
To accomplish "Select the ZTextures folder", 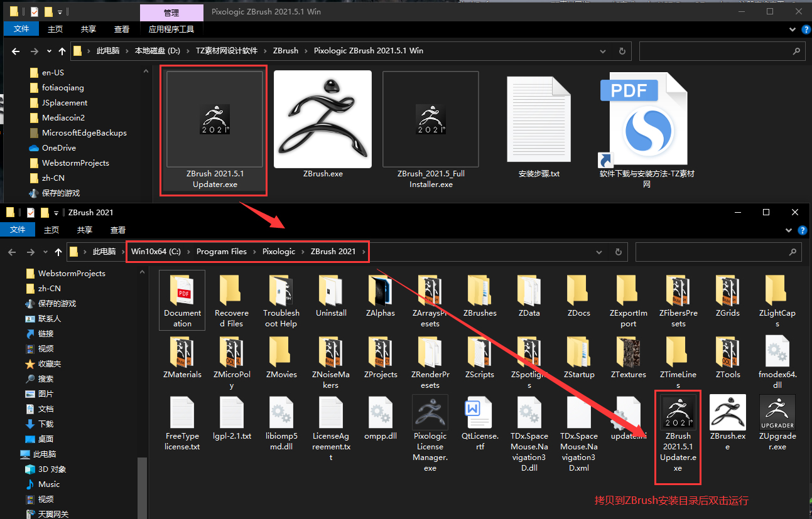I will coord(629,358).
